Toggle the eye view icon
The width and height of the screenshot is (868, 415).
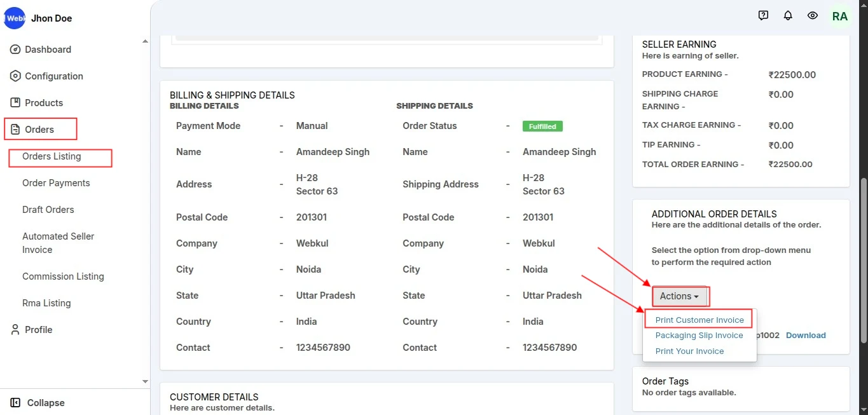tap(813, 16)
